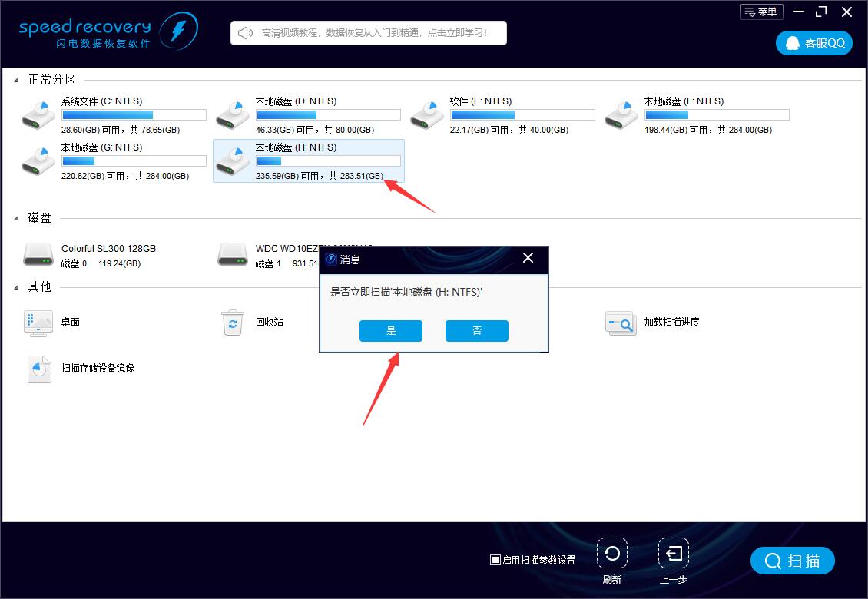The width and height of the screenshot is (868, 599).
Task: Collapse the normal partitions (正常分区) section
Action: coord(17,80)
